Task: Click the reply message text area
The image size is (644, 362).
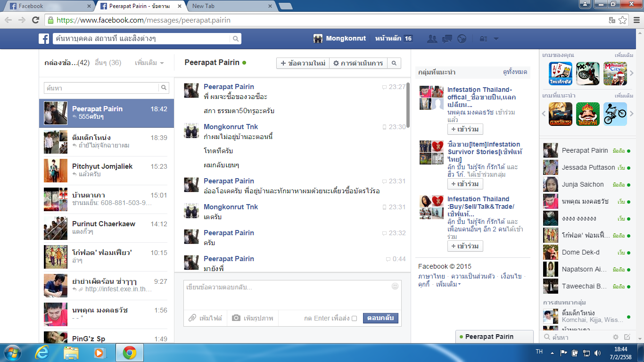Action: (x=288, y=295)
